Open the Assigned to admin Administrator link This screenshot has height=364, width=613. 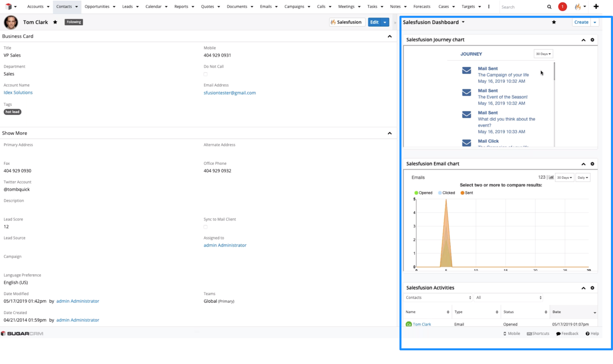pyautogui.click(x=225, y=245)
